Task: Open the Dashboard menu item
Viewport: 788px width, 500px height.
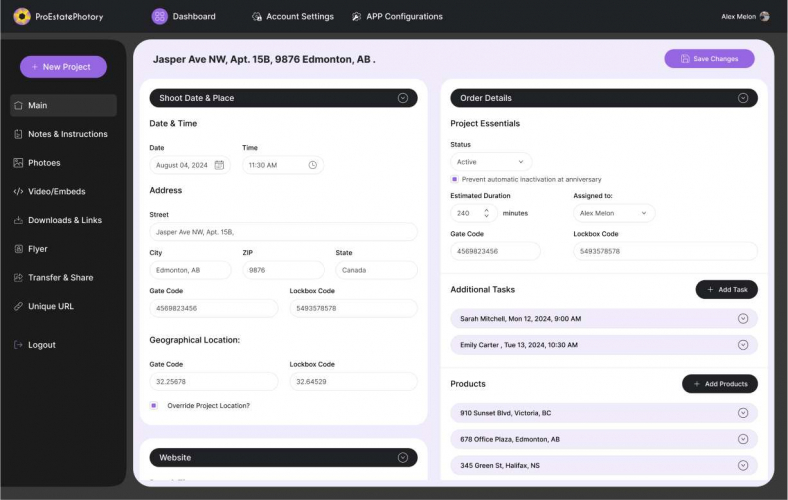Action: 183,17
